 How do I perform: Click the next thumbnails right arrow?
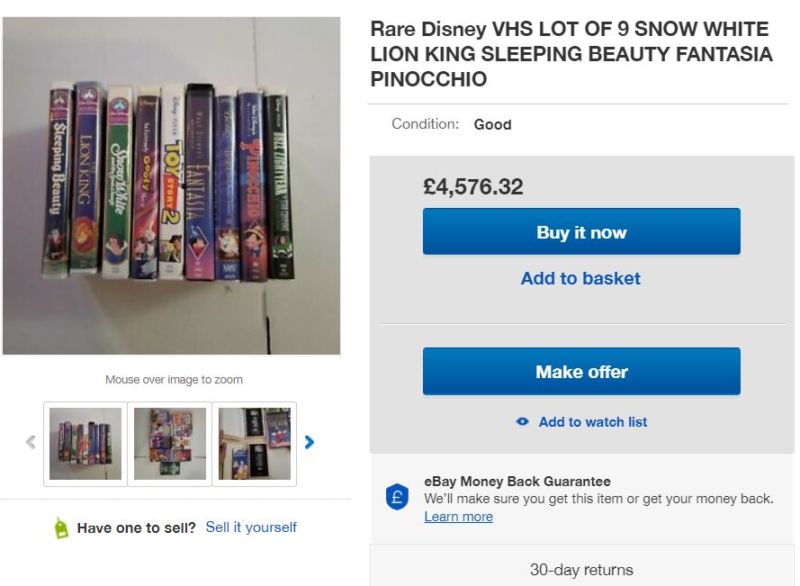tap(309, 442)
